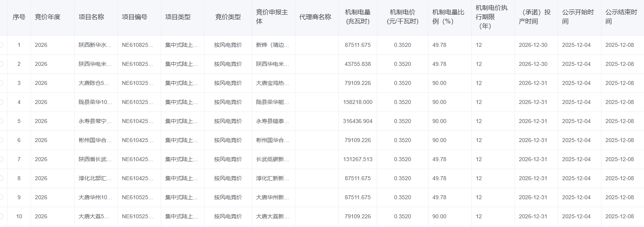Select the radio button for row 1
The image size is (644, 227).
[1, 45]
